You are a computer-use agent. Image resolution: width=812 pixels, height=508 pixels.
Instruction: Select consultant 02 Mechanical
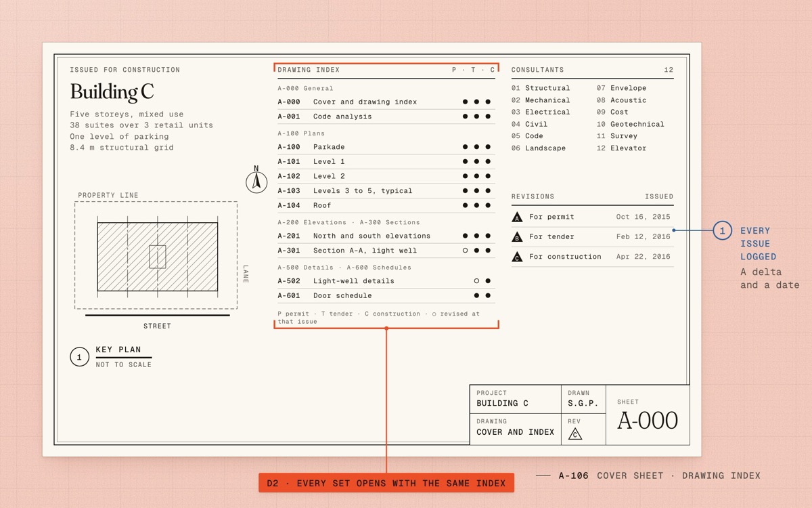(x=541, y=100)
